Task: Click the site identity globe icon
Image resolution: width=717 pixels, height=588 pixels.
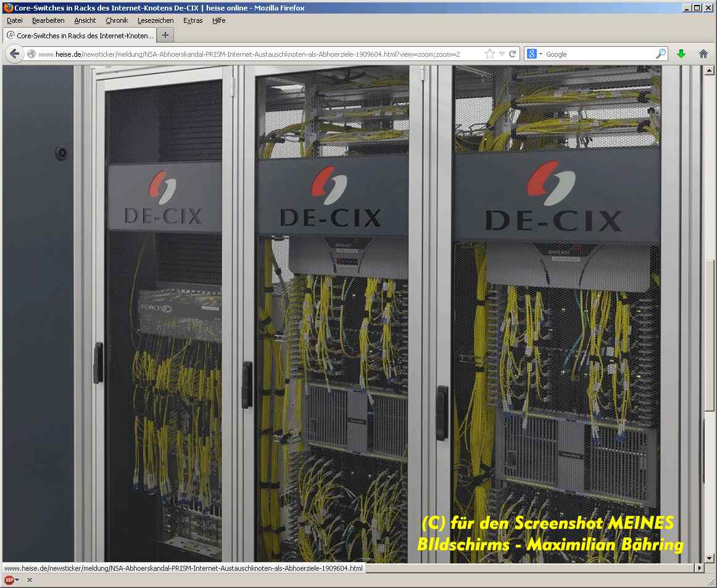Action: pyautogui.click(x=31, y=54)
